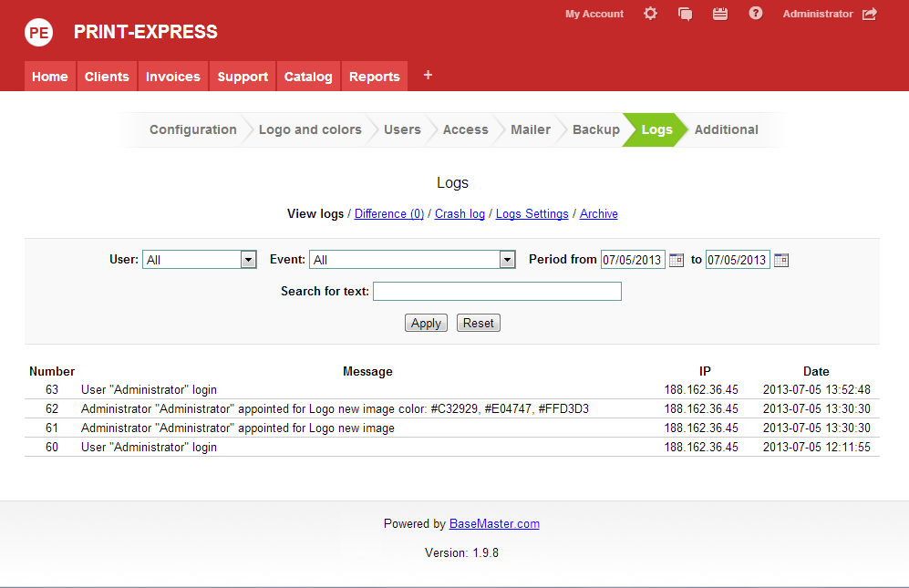Click the Date column header
This screenshot has height=588, width=909.
816,371
